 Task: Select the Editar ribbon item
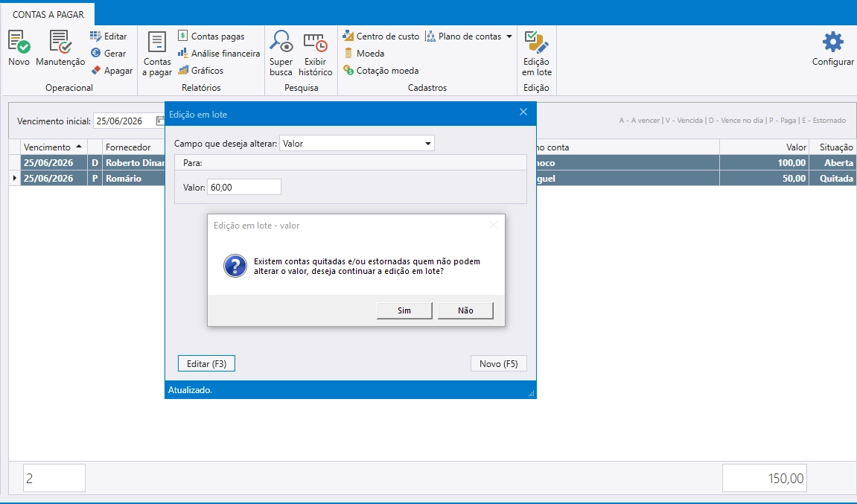(x=108, y=36)
